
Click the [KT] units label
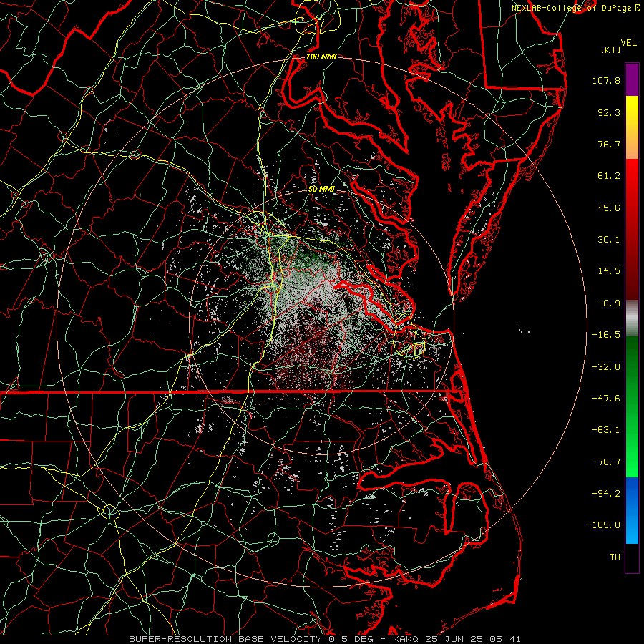pyautogui.click(x=611, y=49)
